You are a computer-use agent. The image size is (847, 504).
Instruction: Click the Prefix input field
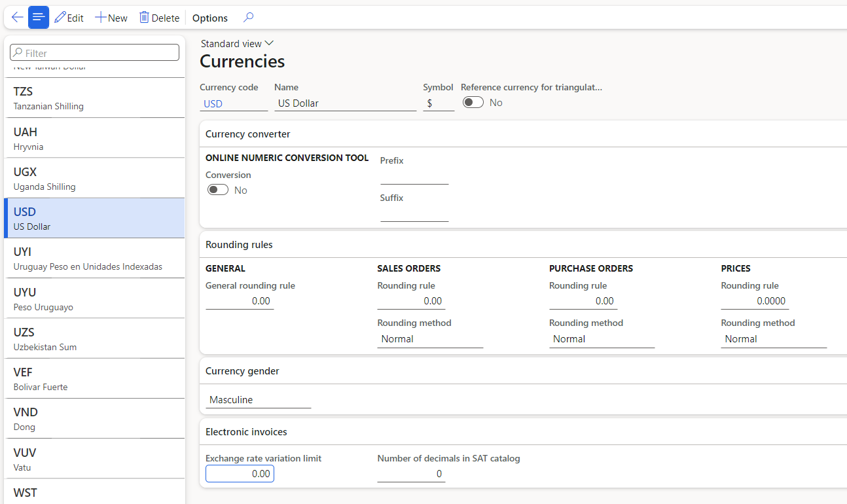pyautogui.click(x=414, y=177)
